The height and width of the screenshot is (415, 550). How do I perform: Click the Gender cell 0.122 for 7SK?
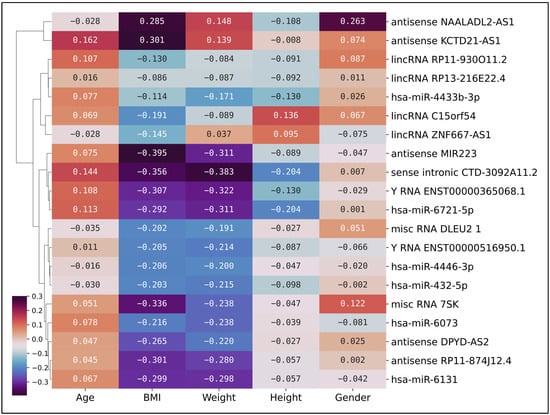[353, 304]
